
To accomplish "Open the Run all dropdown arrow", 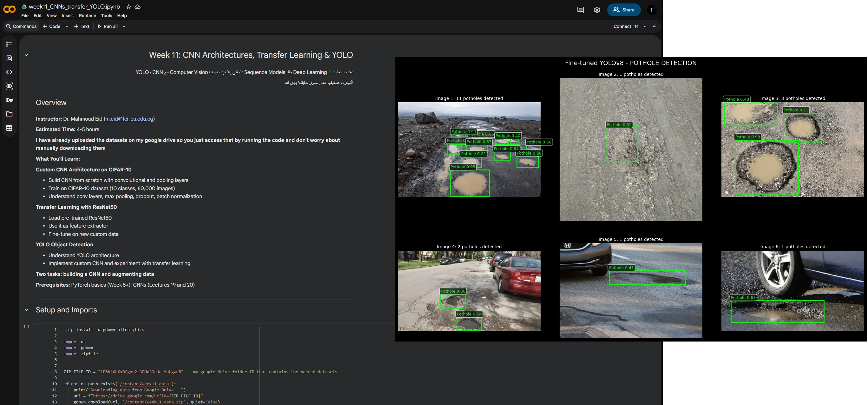I will 124,26.
